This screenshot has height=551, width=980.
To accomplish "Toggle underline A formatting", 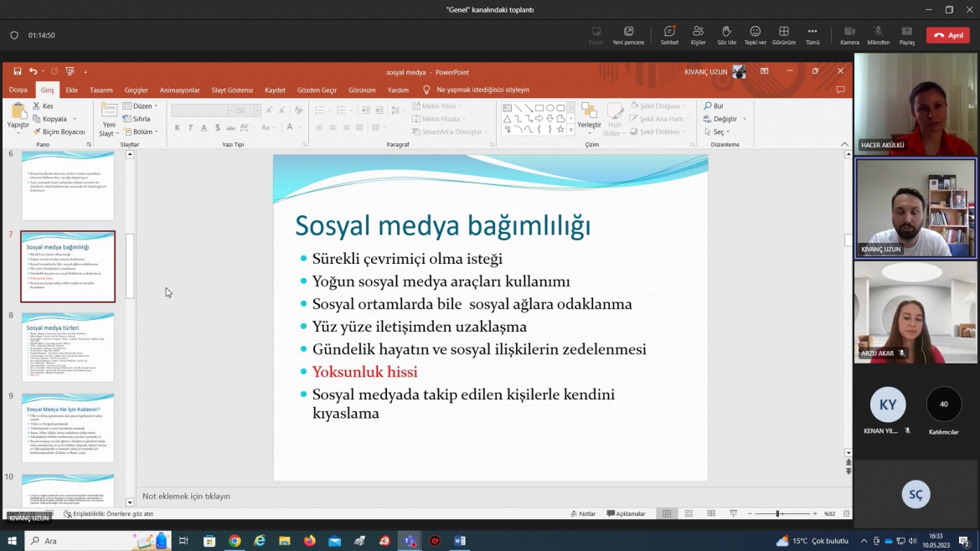I will pyautogui.click(x=204, y=127).
